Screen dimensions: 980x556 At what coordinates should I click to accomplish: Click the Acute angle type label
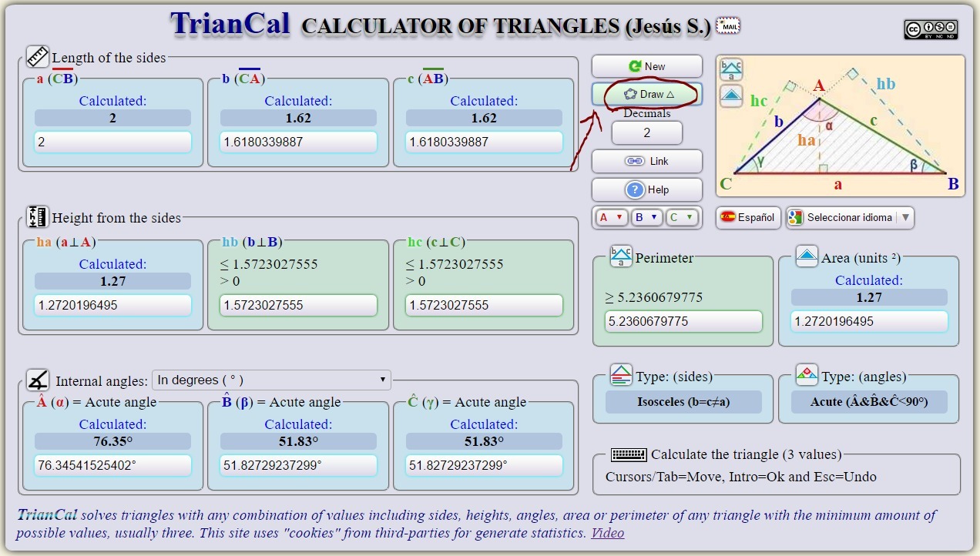[869, 402]
